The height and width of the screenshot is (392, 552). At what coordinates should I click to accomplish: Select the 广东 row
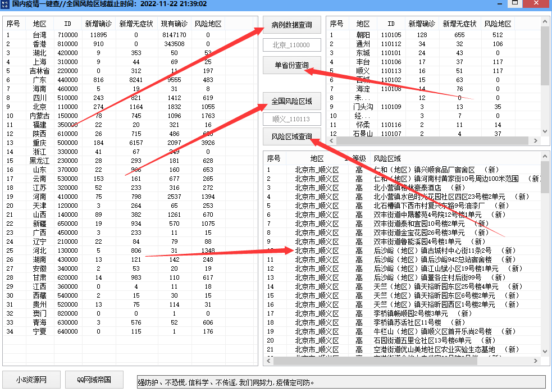coord(130,80)
